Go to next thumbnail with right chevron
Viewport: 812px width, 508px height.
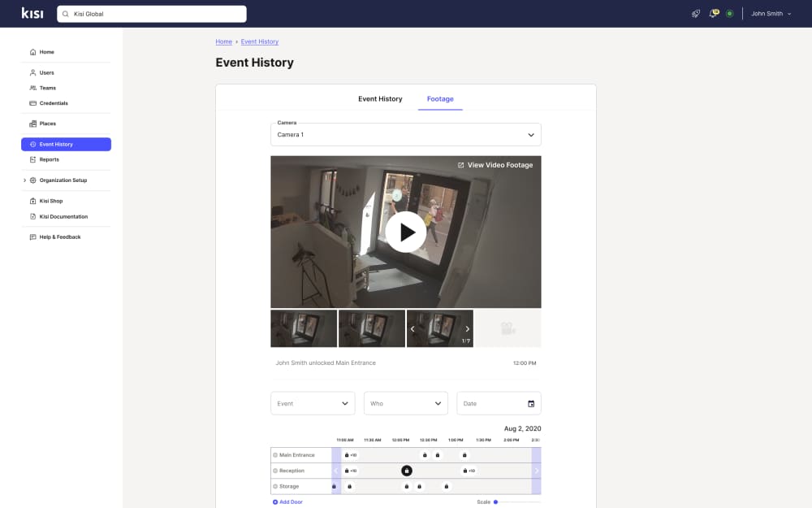pos(467,328)
